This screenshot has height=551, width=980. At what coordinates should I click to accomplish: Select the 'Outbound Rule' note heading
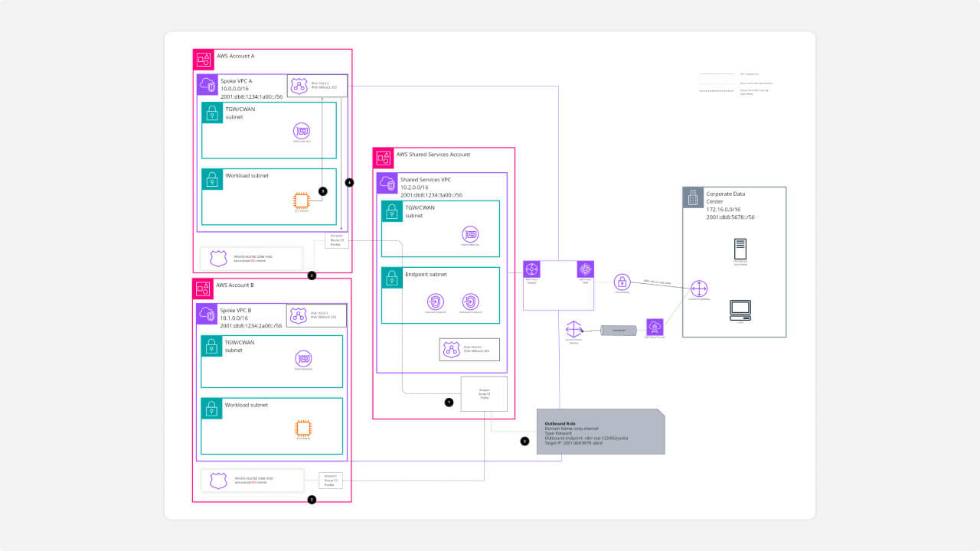pyautogui.click(x=559, y=423)
